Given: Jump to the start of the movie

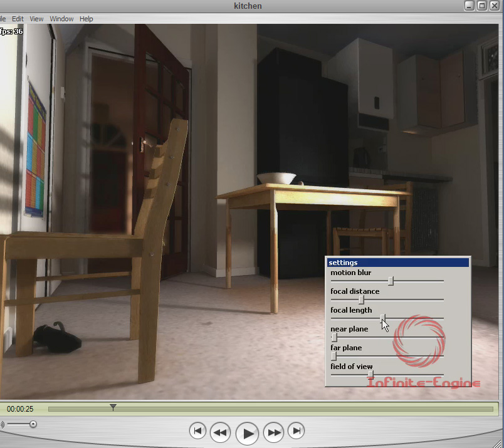Looking at the screenshot, I should pos(197,431).
